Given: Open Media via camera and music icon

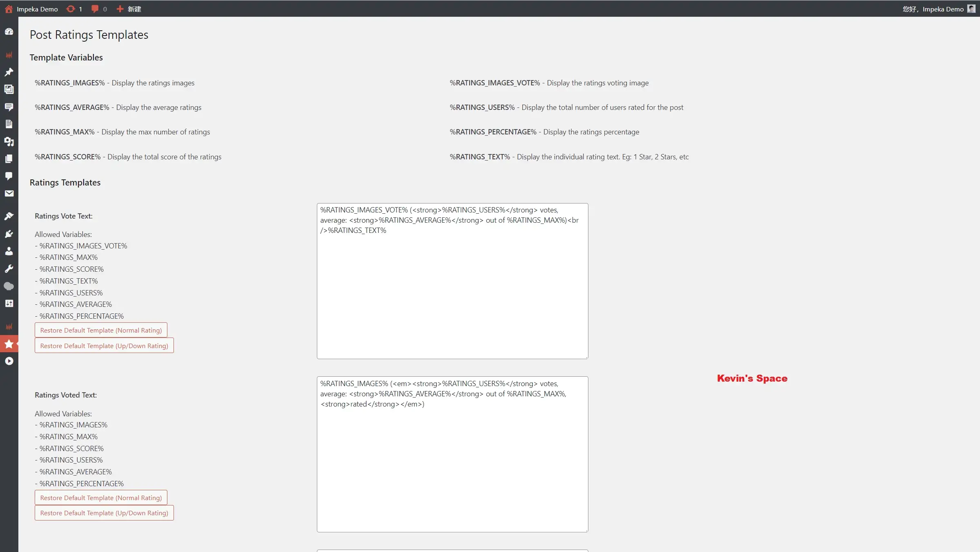Looking at the screenshot, I should pyautogui.click(x=9, y=141).
